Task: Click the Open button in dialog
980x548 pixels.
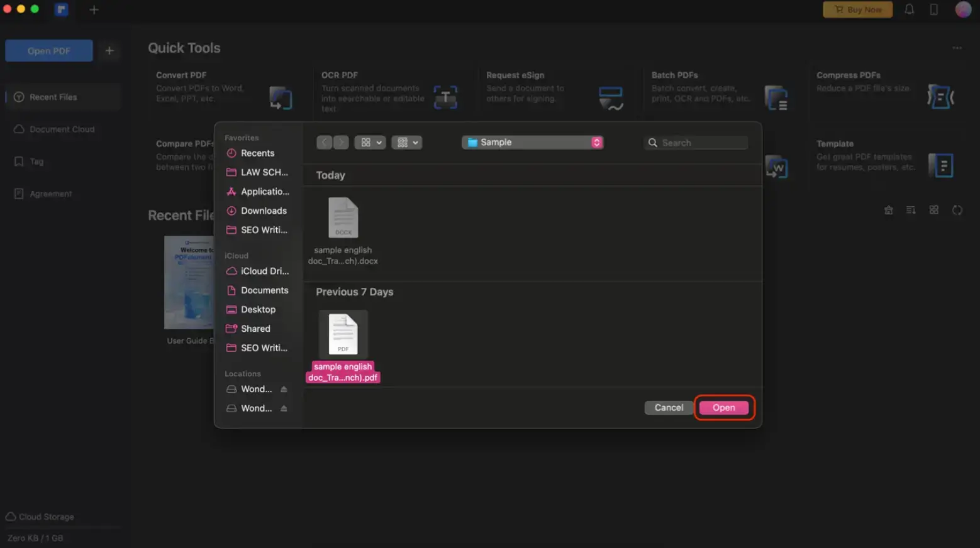Action: (x=724, y=407)
